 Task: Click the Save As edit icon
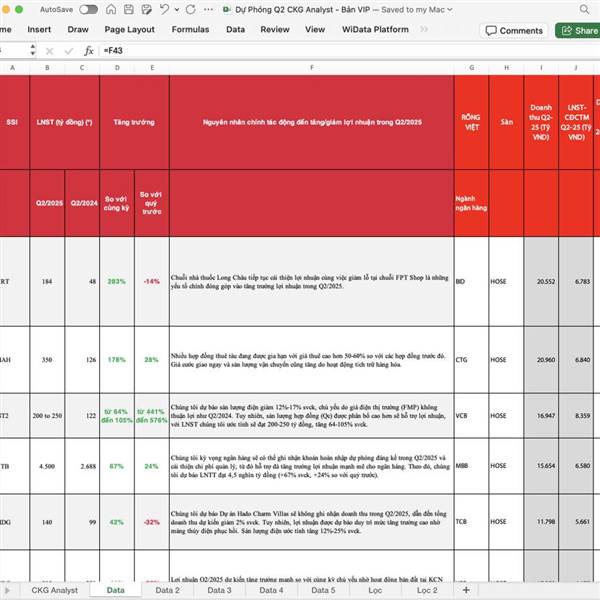(146, 10)
